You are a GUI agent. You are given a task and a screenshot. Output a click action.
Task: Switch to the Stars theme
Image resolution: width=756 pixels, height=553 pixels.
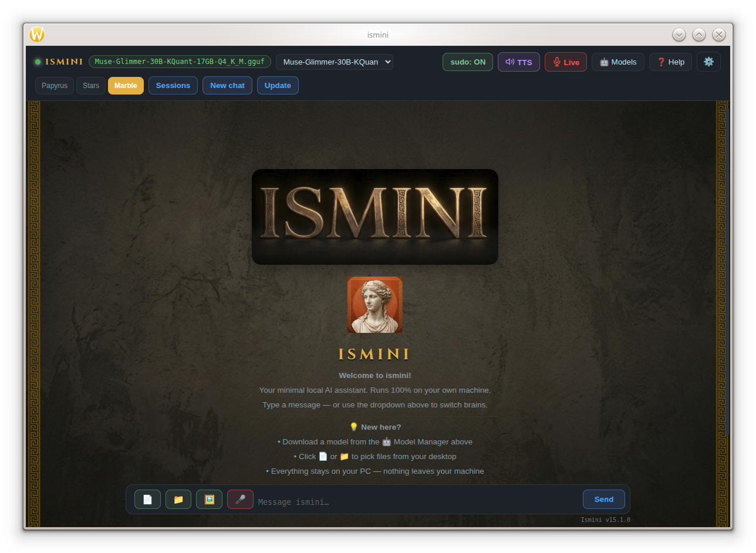(x=91, y=86)
